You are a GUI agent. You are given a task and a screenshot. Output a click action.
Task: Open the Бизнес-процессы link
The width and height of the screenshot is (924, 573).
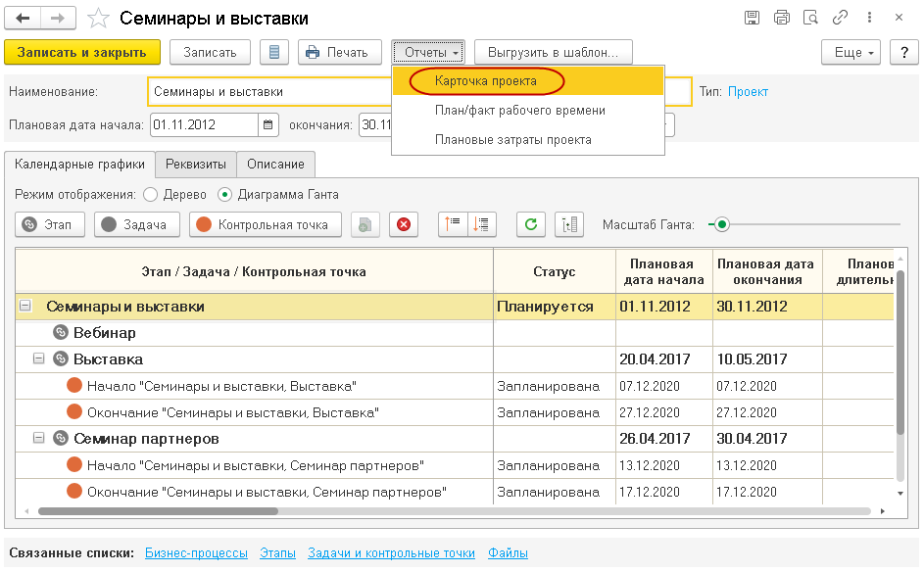click(x=196, y=553)
